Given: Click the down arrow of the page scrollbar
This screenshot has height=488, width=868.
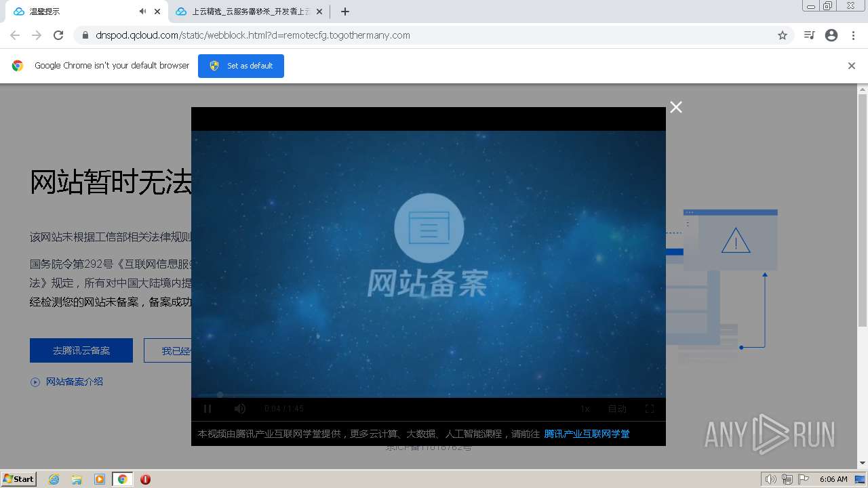Looking at the screenshot, I should click(863, 464).
